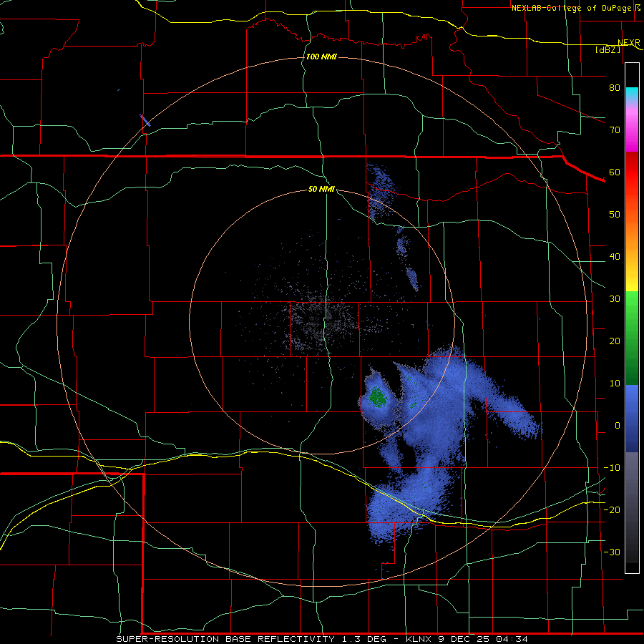Click the yellow NEXR label

tap(629, 43)
